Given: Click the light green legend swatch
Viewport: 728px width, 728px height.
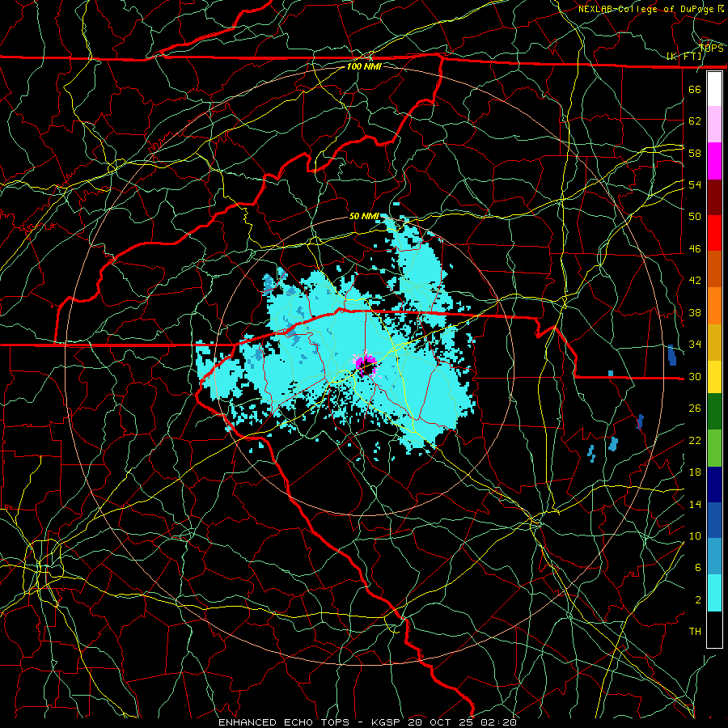Looking at the screenshot, I should (714, 447).
